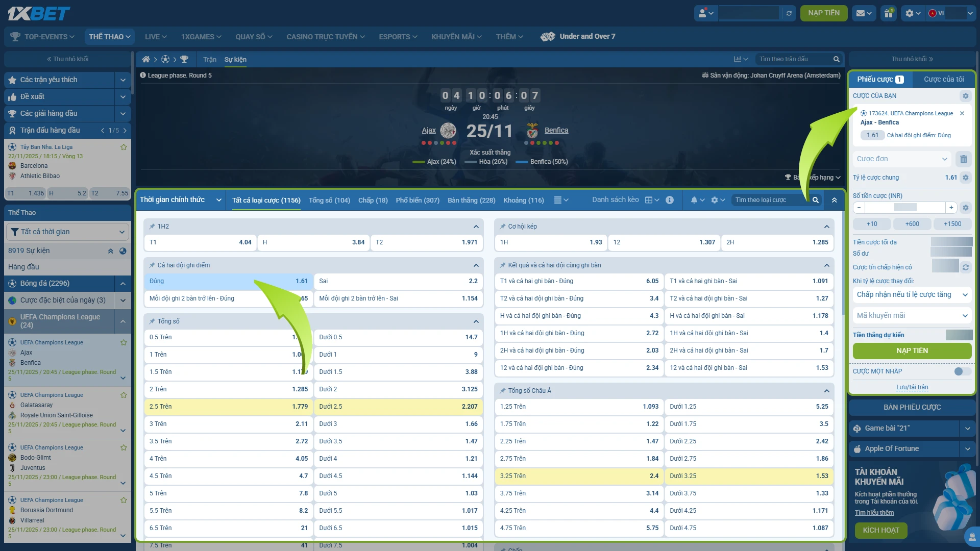Click the info icon beside Danh sách kèo
The width and height of the screenshot is (980, 551).
670,200
